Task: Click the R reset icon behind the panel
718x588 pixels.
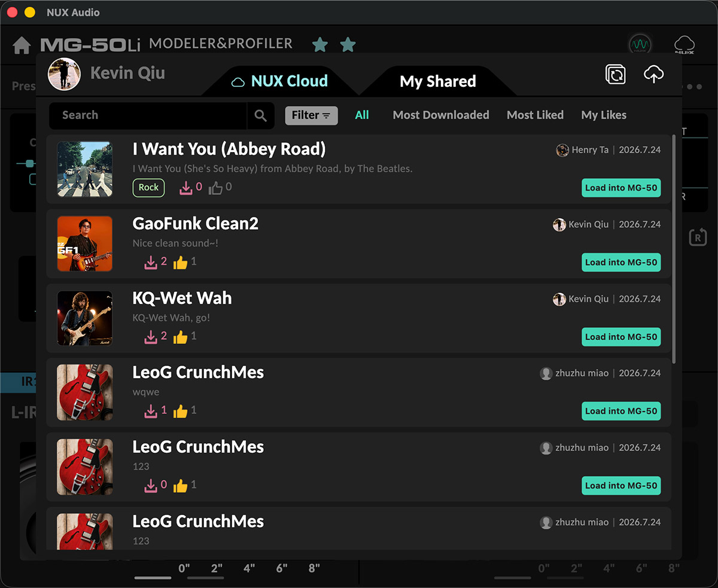Action: click(x=697, y=237)
